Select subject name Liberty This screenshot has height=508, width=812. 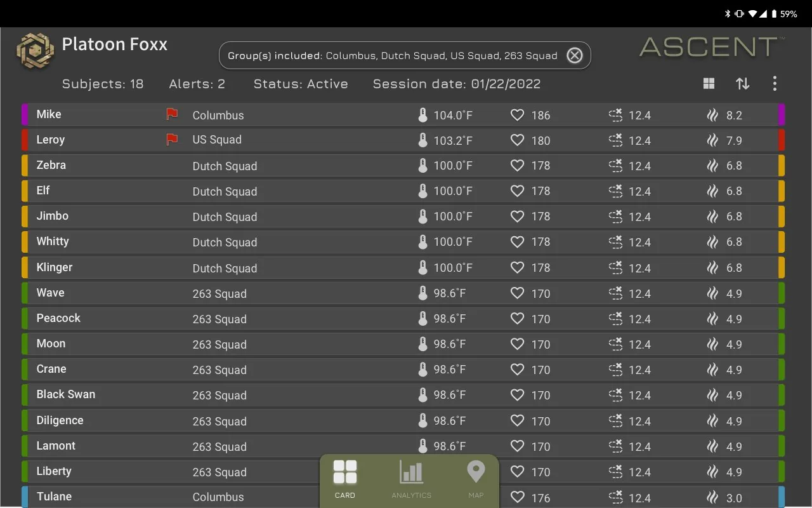point(54,471)
